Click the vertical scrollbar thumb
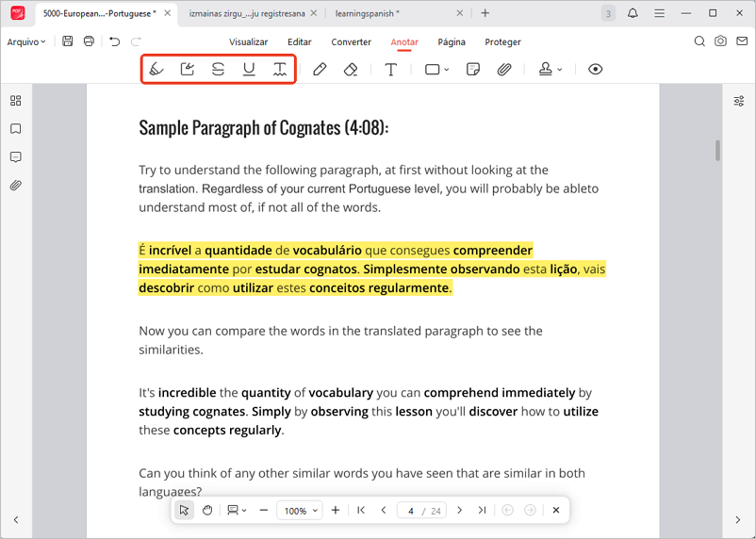 point(717,151)
